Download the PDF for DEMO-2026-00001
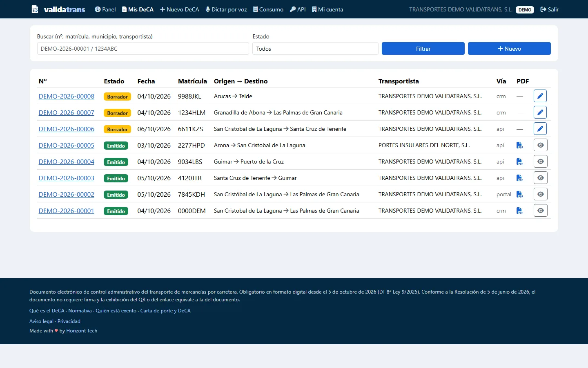 point(519,211)
